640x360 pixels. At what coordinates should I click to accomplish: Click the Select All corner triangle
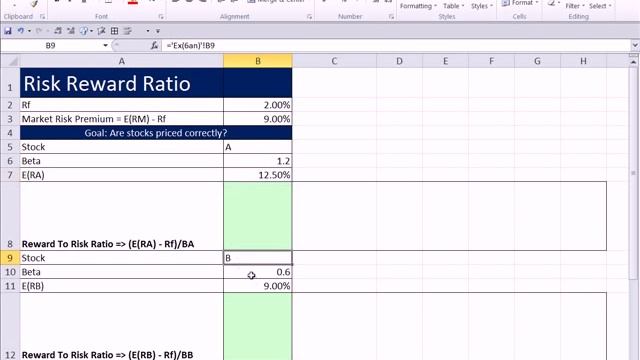pyautogui.click(x=10, y=61)
